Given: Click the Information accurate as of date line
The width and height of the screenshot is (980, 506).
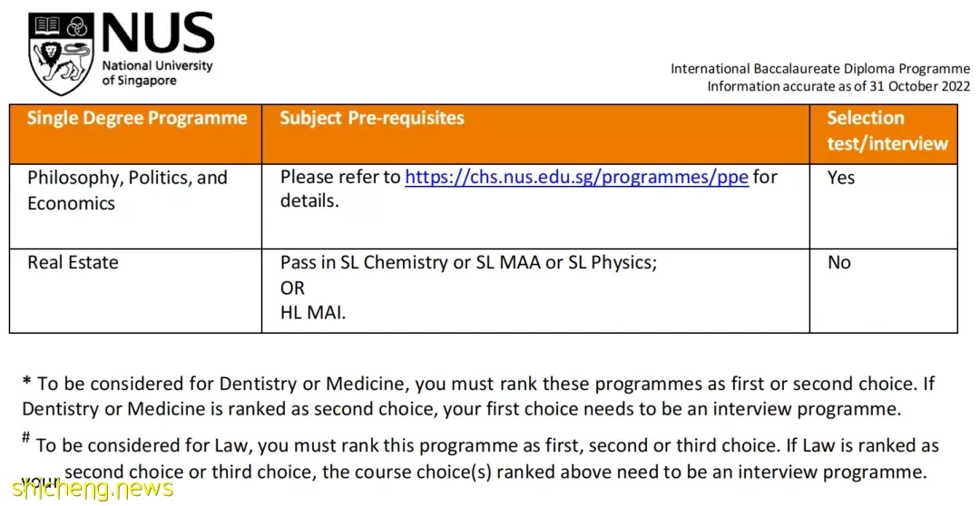Looking at the screenshot, I should tap(838, 86).
